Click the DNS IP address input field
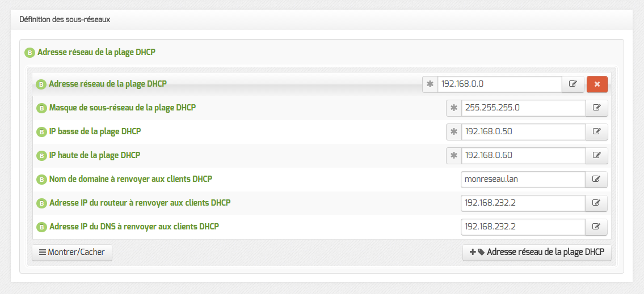 click(523, 227)
